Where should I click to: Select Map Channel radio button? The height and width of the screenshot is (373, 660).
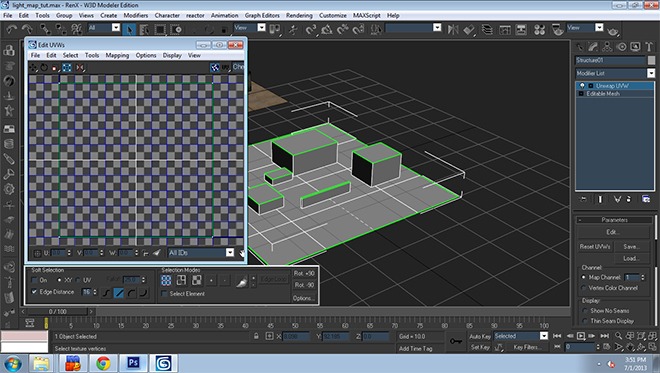583,277
